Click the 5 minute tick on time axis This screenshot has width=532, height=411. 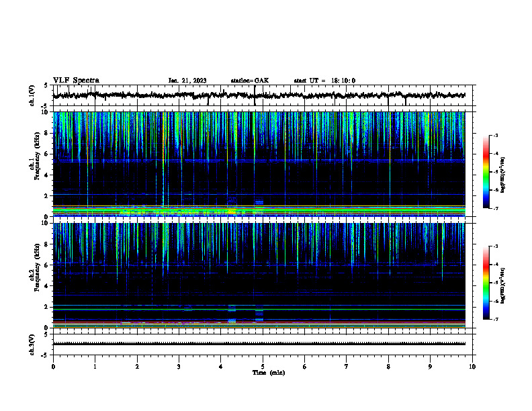coord(263,367)
